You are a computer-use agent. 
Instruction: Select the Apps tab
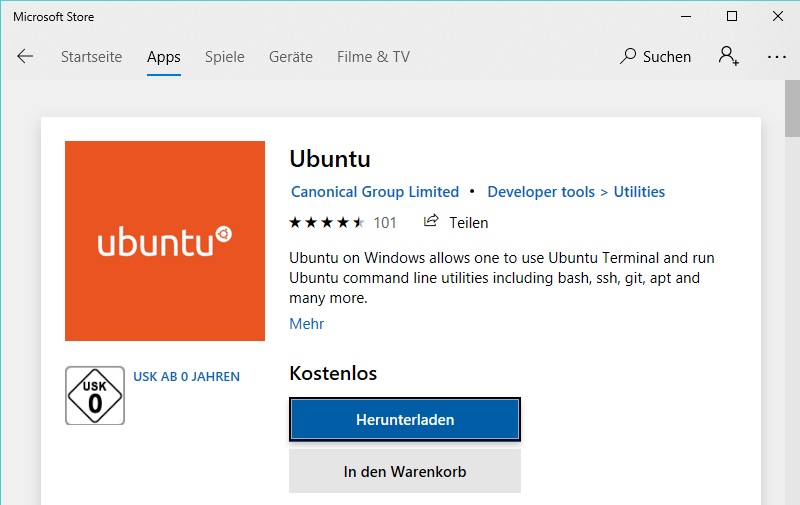click(164, 57)
